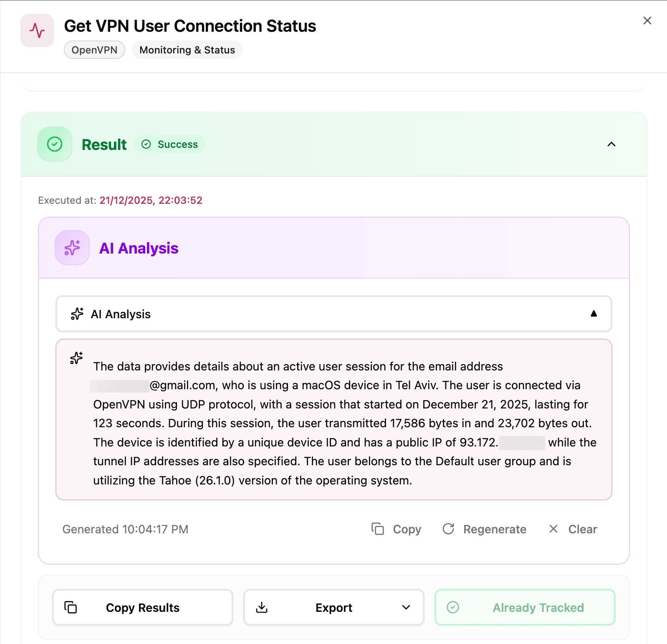Toggle the AI Analysis section open or closed
Screen dimensions: 667x644
click(x=333, y=314)
